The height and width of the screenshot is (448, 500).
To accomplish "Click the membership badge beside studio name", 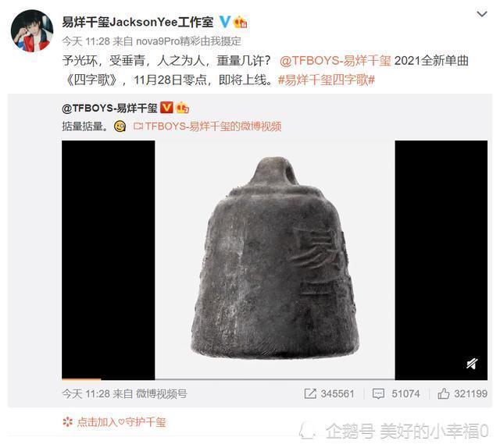I will (x=241, y=22).
